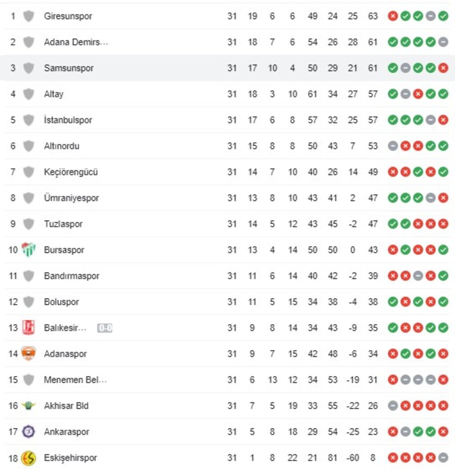Click the Akhisar Bld club crest icon
This screenshot has height=476, width=455.
click(x=28, y=406)
